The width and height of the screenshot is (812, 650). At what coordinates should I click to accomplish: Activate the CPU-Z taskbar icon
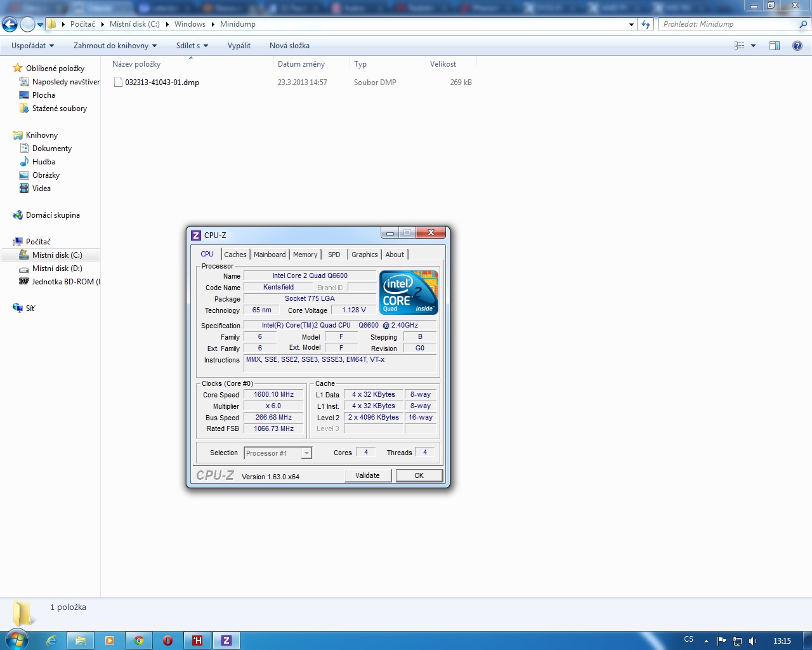[226, 640]
